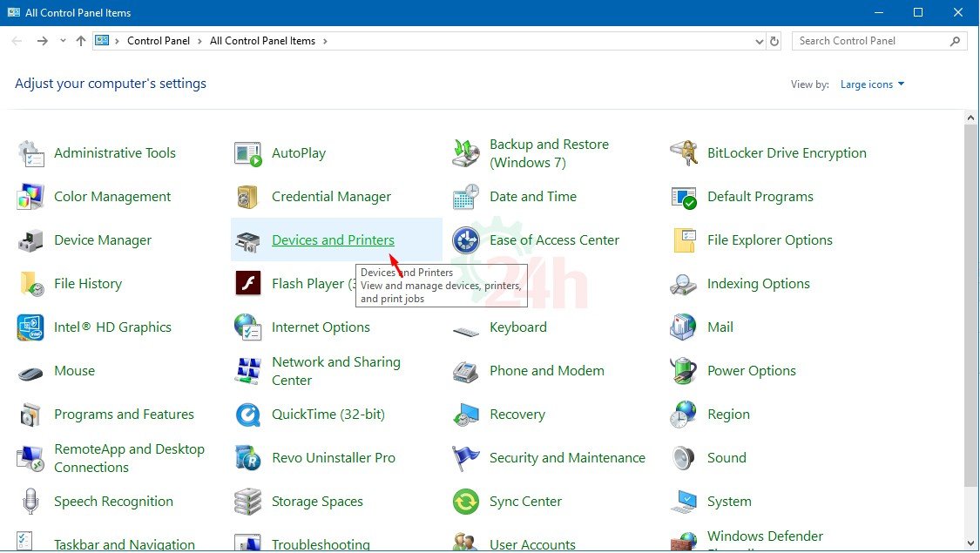Image resolution: width=980 pixels, height=553 pixels.
Task: Click the Search Control Panel field
Action: [x=871, y=41]
